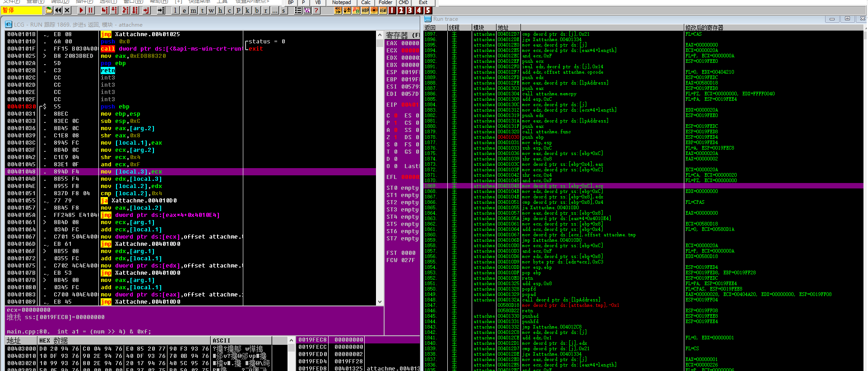The width and height of the screenshot is (868, 371).
Task: Click the Notepad shortcut button
Action: (x=341, y=2)
